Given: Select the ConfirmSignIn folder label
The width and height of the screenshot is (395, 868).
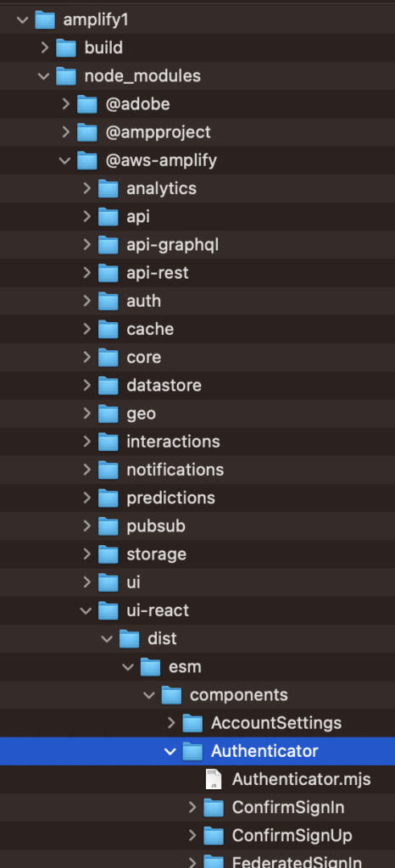Looking at the screenshot, I should point(288,807).
